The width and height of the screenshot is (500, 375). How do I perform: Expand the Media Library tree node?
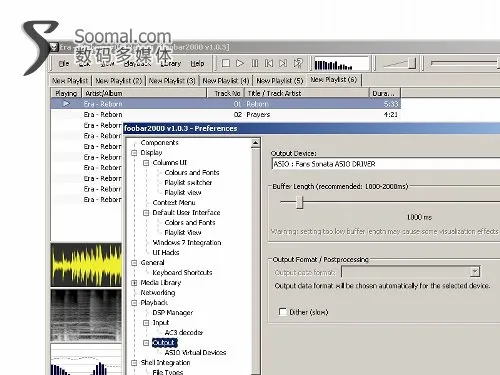tap(134, 283)
